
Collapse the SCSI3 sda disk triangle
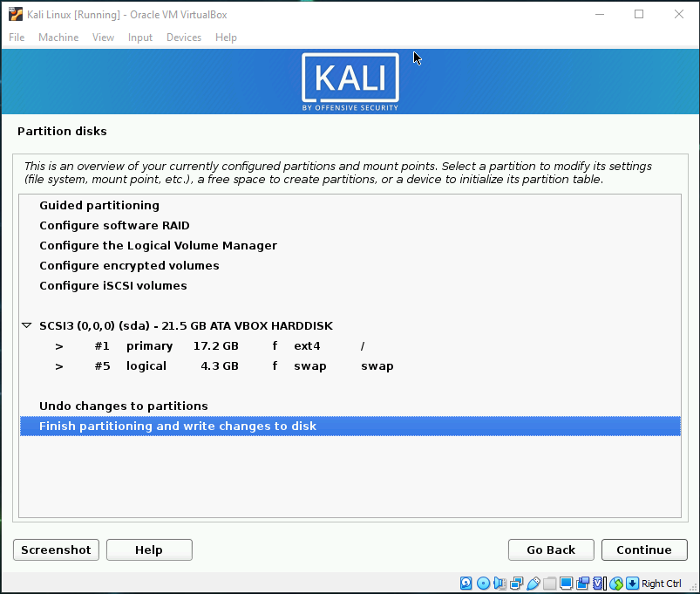coord(27,326)
